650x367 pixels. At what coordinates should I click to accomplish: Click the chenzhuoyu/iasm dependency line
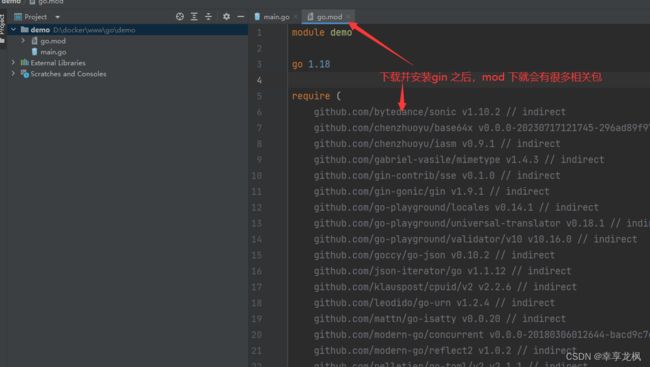[437, 144]
